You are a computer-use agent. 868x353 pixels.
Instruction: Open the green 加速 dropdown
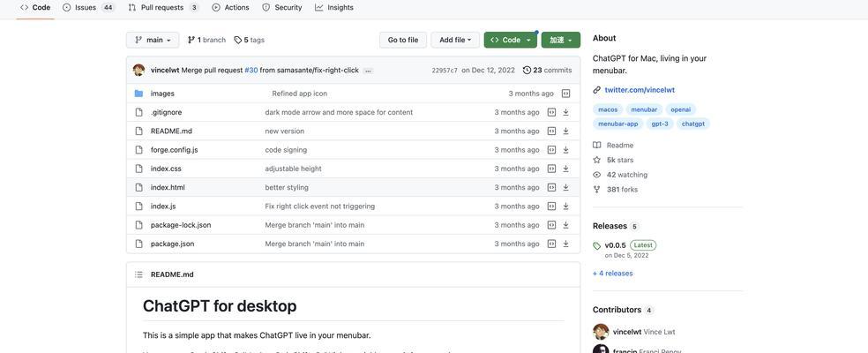coord(561,40)
